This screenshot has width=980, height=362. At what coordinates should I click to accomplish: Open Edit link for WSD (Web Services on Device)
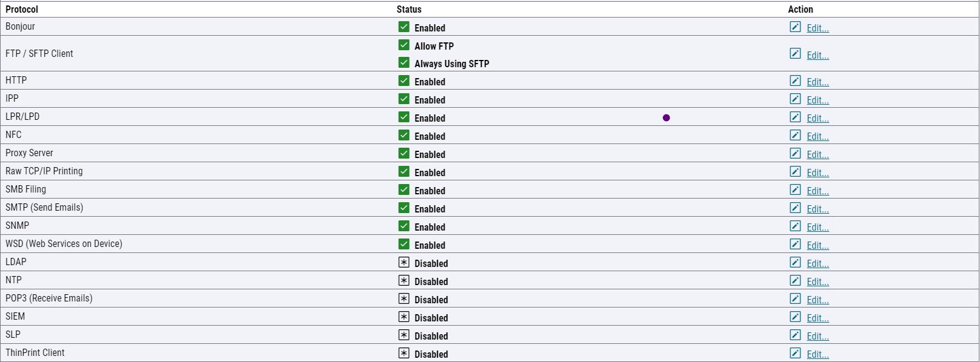[x=818, y=245]
